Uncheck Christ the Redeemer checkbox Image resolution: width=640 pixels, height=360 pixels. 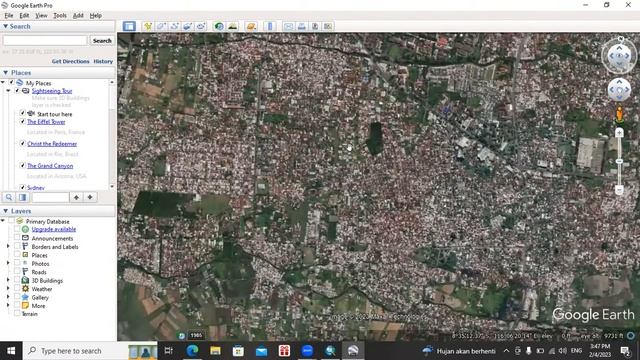(23, 144)
